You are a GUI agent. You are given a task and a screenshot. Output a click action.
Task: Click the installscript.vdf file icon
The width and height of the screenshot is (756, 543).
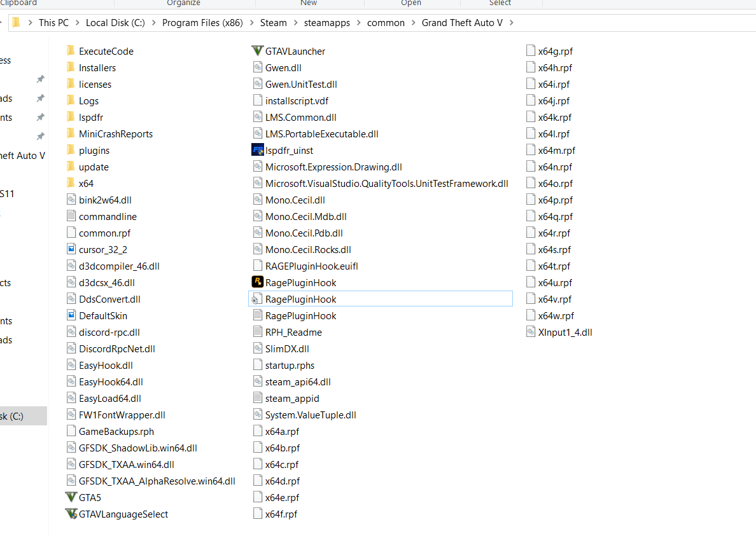pos(258,100)
